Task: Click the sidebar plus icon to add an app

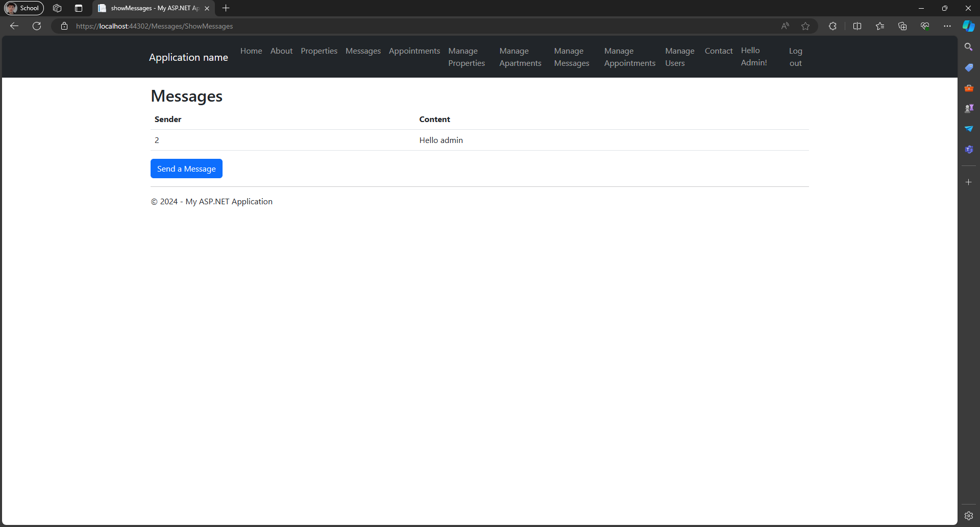Action: point(969,182)
